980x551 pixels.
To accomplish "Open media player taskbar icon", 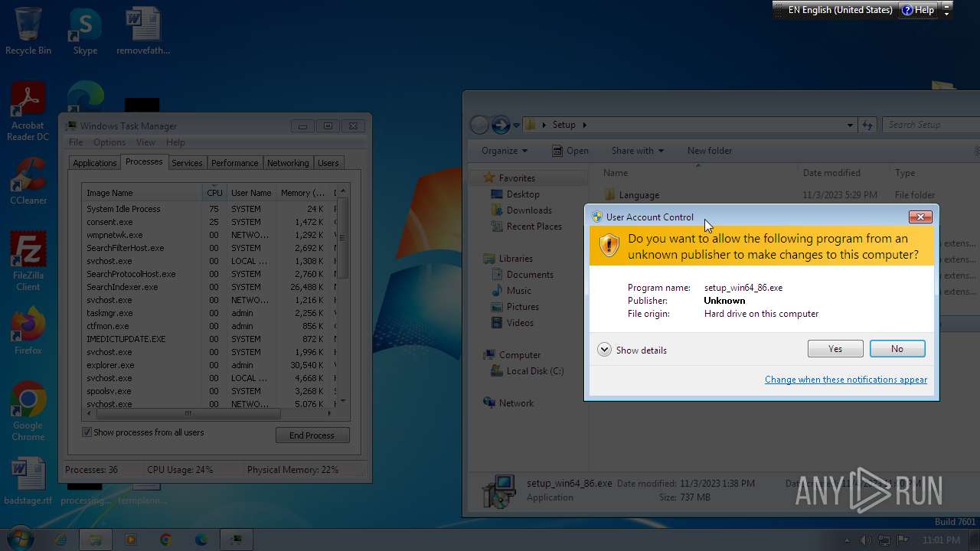I will click(x=130, y=540).
